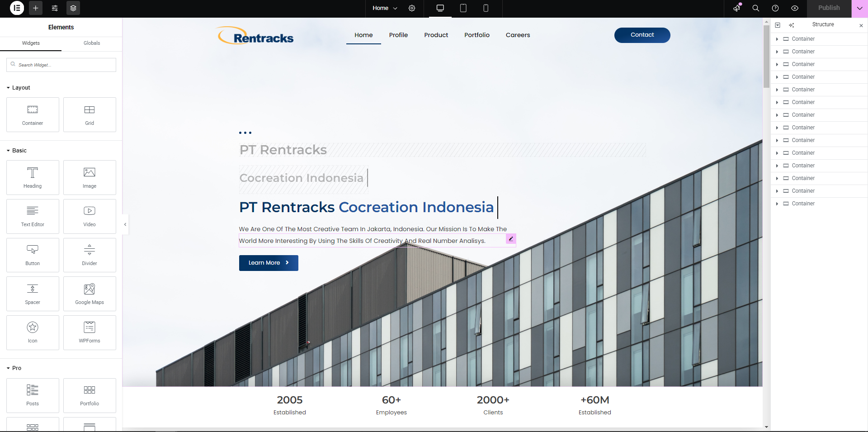Click the Contact button
This screenshot has width=868, height=432.
coord(642,35)
